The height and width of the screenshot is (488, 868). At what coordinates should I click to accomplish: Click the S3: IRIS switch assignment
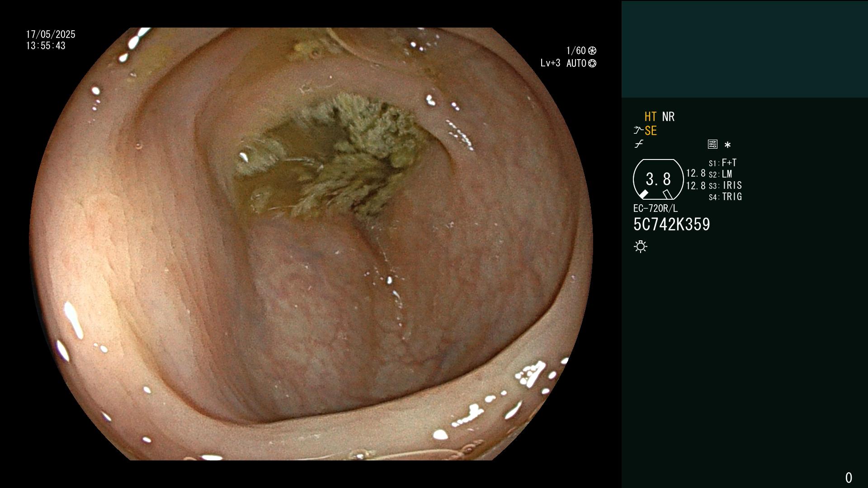(x=725, y=185)
